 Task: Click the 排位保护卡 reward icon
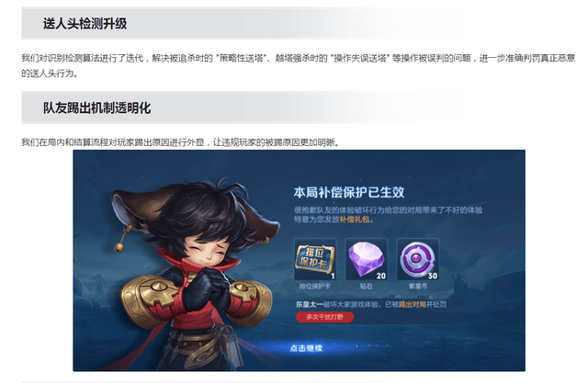315,259
